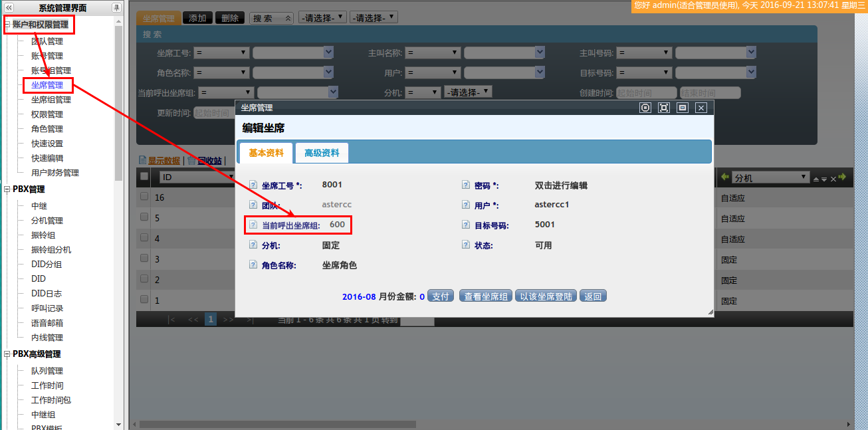
Task: Collapse the left sidebar with double-arrow icon
Action: click(9, 8)
